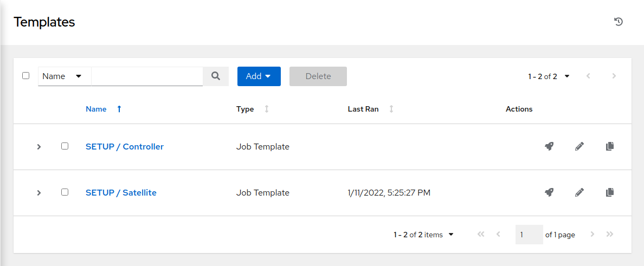Image resolution: width=644 pixels, height=266 pixels.
Task: Copy the SETUP / Satellite template
Action: click(609, 192)
